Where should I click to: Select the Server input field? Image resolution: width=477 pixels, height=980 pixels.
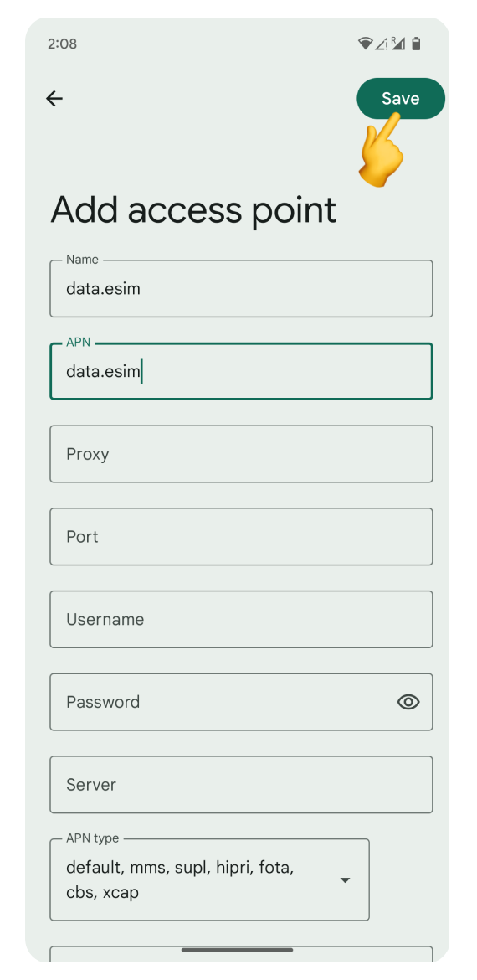point(241,784)
